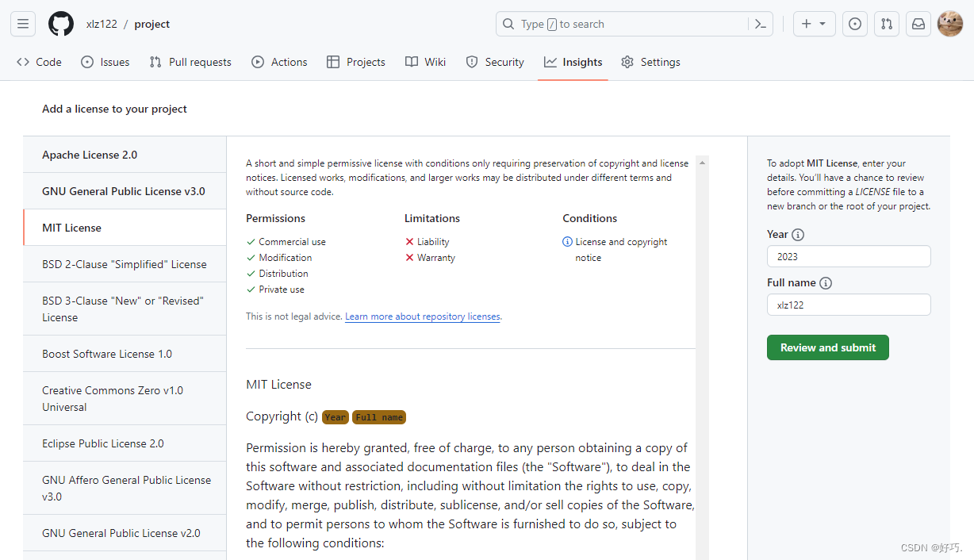Click the Permissions heading

[275, 218]
